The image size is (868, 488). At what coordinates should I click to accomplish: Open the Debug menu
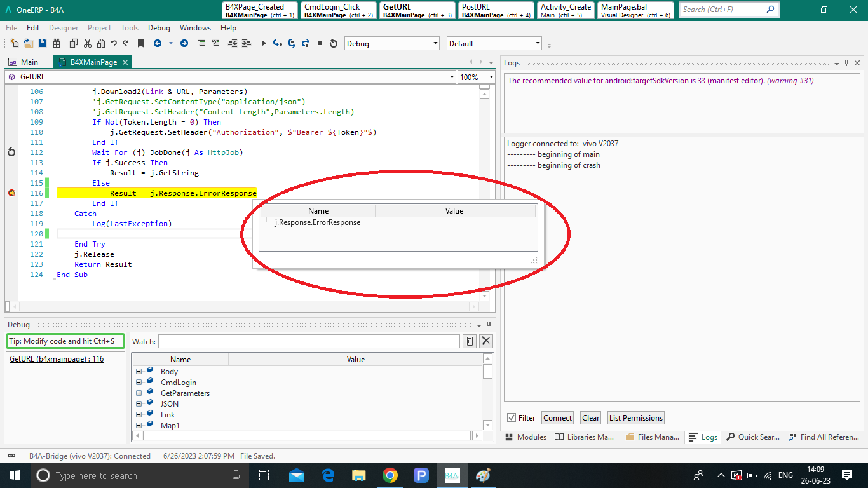159,28
